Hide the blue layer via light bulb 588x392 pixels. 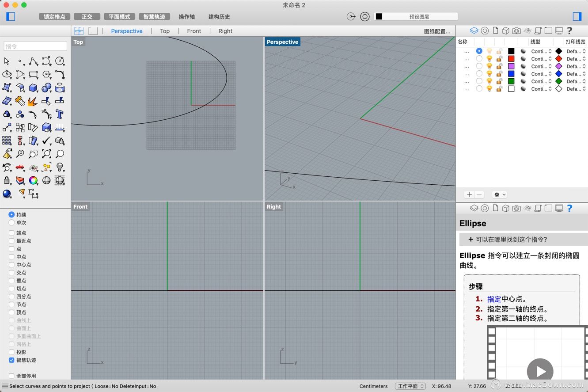tap(489, 74)
